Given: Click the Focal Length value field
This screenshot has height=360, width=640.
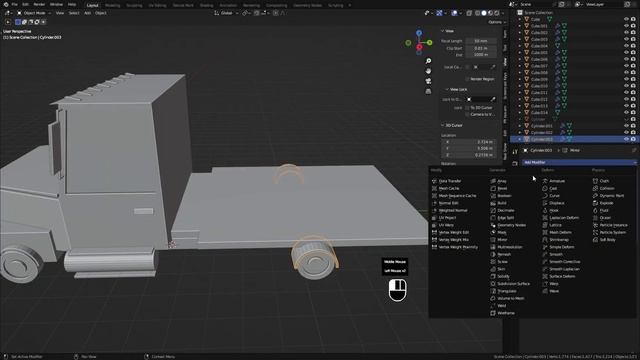Looking at the screenshot, I should (x=481, y=41).
